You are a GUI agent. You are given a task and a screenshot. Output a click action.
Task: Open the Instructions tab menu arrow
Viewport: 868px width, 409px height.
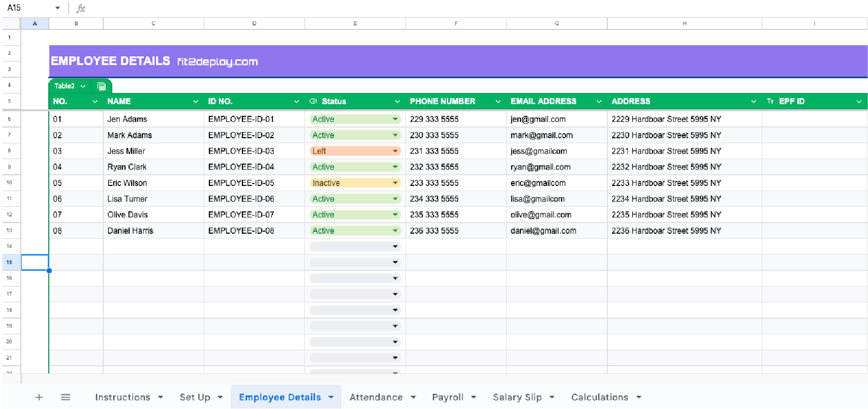(x=161, y=397)
